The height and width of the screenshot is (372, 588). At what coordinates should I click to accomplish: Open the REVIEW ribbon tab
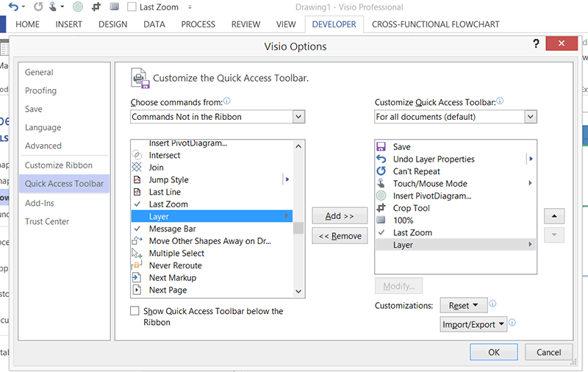(245, 24)
